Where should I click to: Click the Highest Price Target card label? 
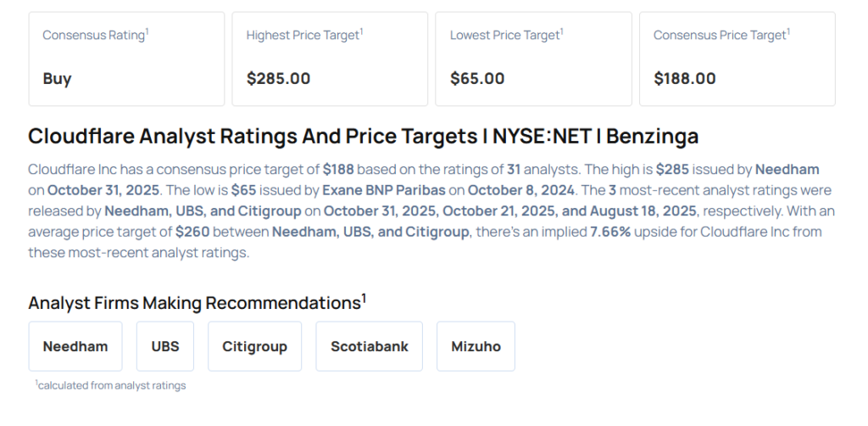click(x=303, y=35)
